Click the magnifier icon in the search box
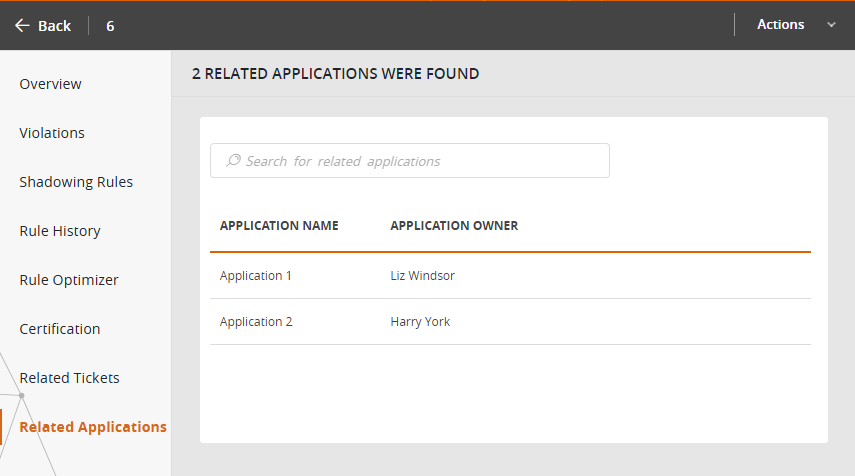The width and height of the screenshot is (855, 476). click(233, 160)
